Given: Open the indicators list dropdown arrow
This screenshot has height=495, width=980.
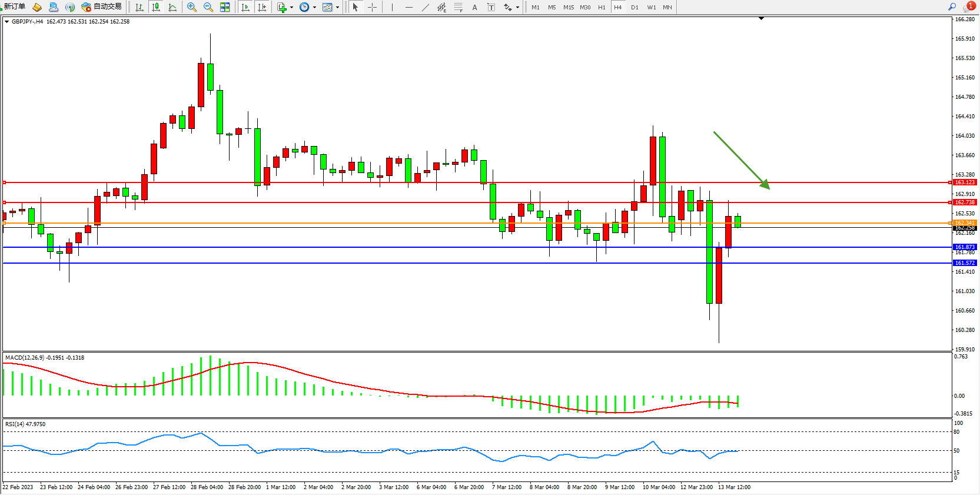Looking at the screenshot, I should 291,8.
